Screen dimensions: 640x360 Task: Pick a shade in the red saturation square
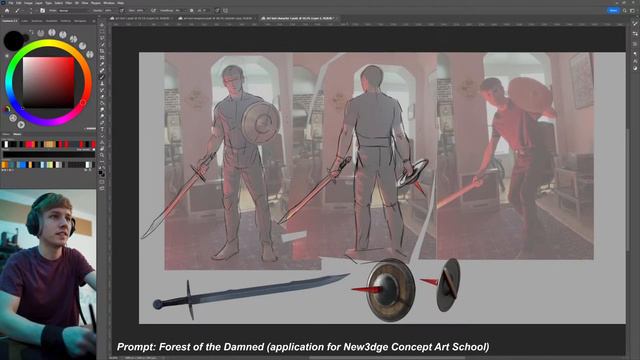[49, 82]
